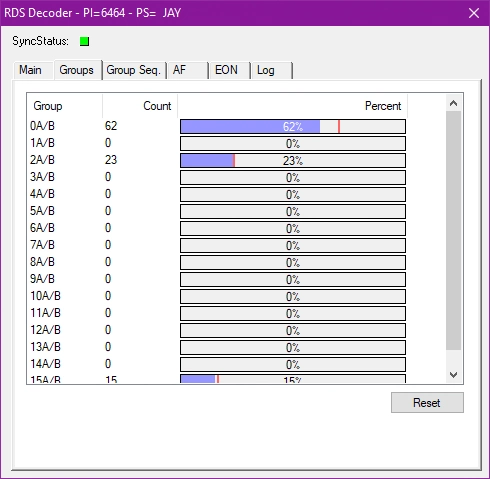
Task: Open the Group Seq. tab
Action: [x=134, y=70]
